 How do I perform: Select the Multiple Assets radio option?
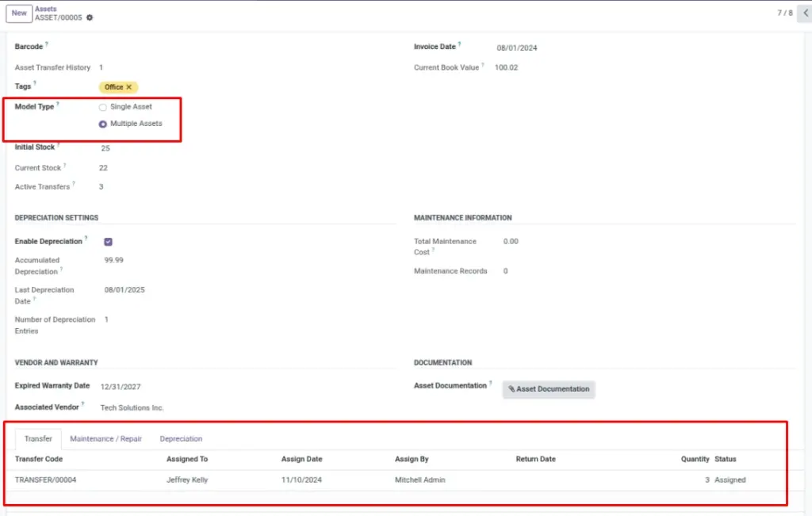click(x=102, y=124)
